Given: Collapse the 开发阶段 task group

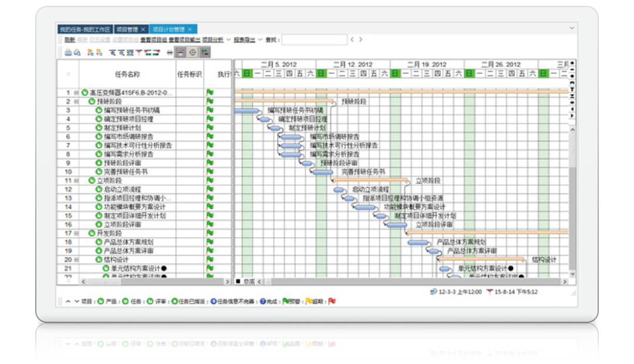Looking at the screenshot, I should (76, 233).
